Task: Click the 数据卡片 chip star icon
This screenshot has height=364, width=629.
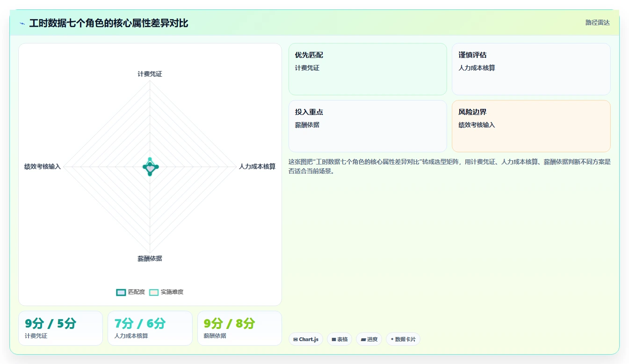Action: tap(392, 339)
